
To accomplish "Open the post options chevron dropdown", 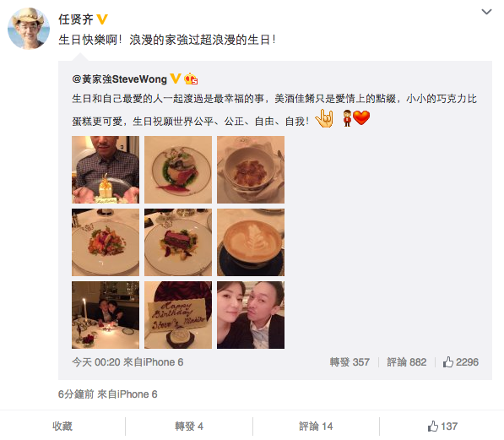I will point(486,12).
